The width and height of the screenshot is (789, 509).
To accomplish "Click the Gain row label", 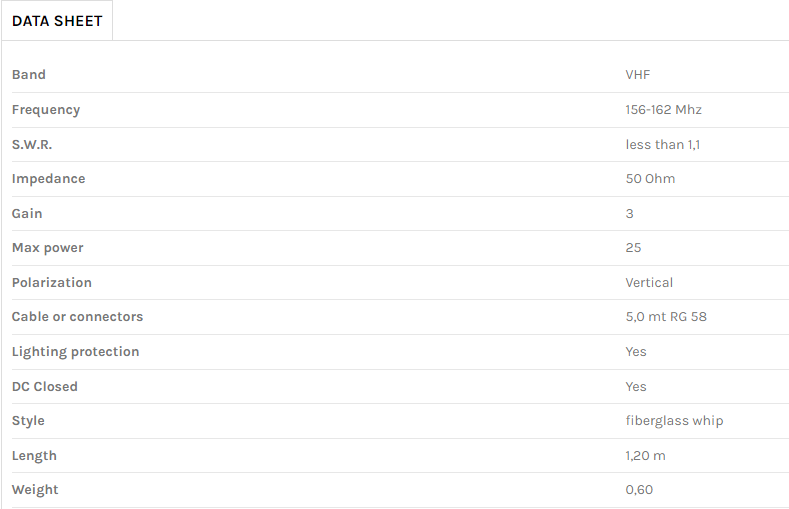I will (27, 213).
